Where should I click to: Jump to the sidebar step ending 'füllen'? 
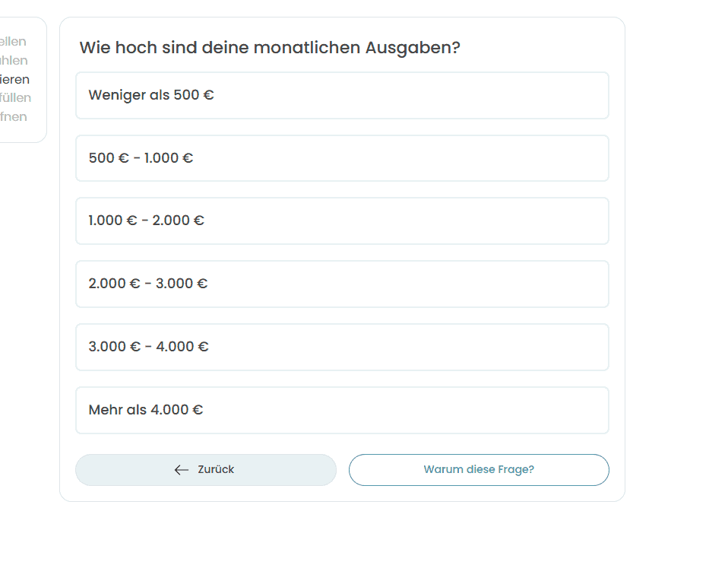click(16, 98)
